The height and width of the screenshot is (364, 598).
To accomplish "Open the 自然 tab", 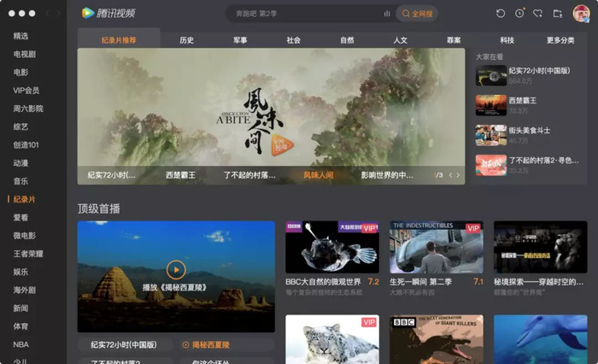I will (x=347, y=40).
